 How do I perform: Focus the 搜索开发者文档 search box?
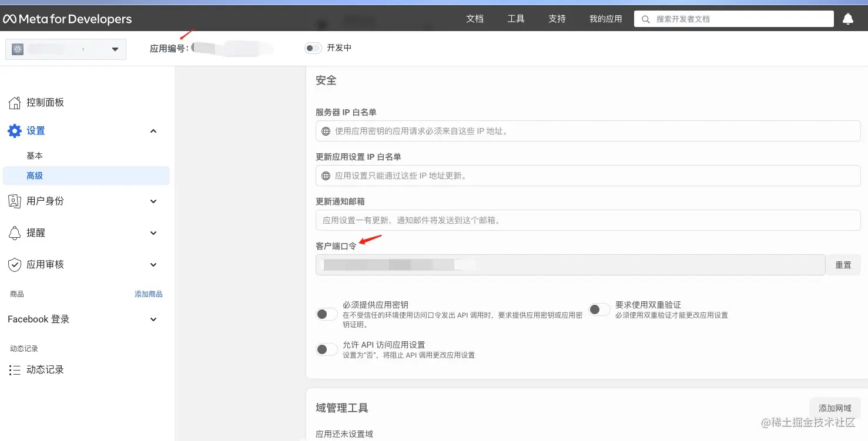click(x=734, y=19)
